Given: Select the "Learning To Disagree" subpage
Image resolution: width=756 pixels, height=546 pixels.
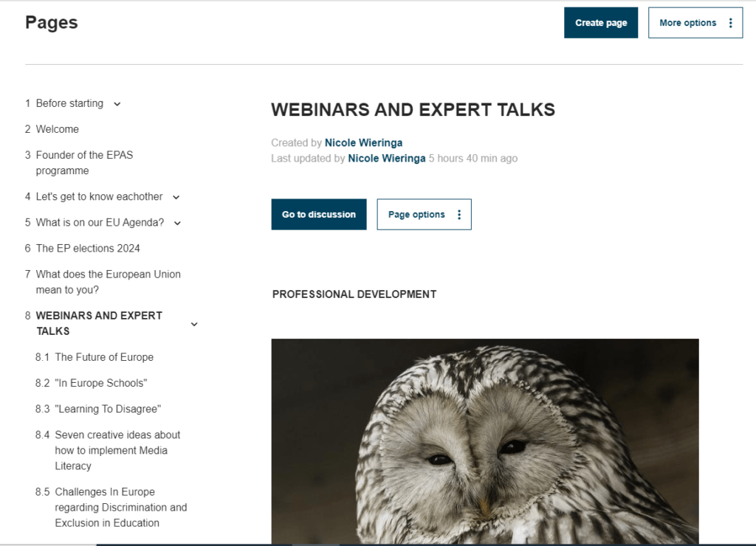Looking at the screenshot, I should click(108, 409).
